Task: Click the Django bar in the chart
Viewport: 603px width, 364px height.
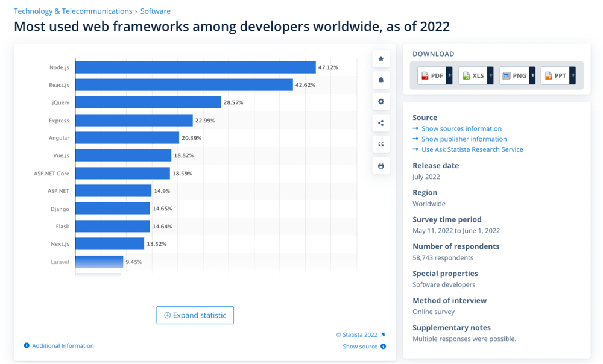Action: point(113,209)
